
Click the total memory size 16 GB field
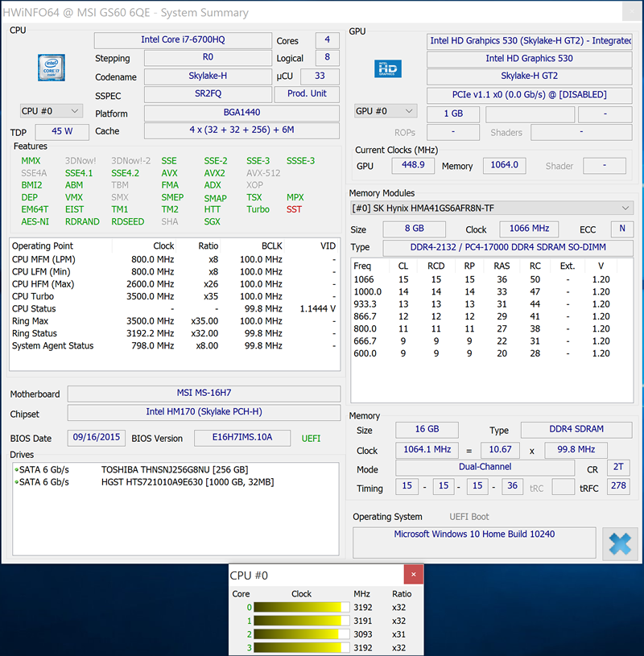coord(427,429)
